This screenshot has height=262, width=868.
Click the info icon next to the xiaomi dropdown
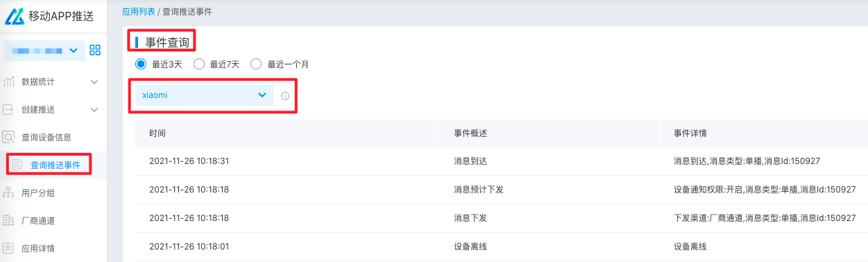point(285,96)
